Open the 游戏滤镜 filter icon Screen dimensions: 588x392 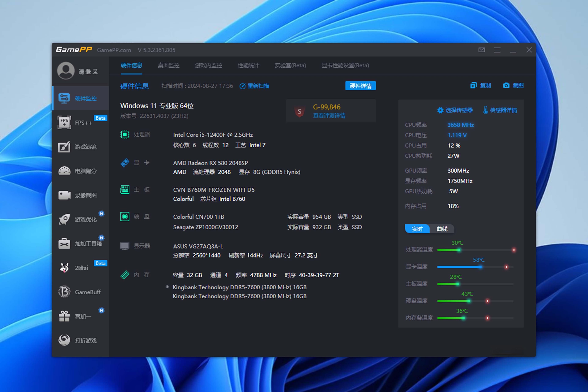(x=64, y=147)
